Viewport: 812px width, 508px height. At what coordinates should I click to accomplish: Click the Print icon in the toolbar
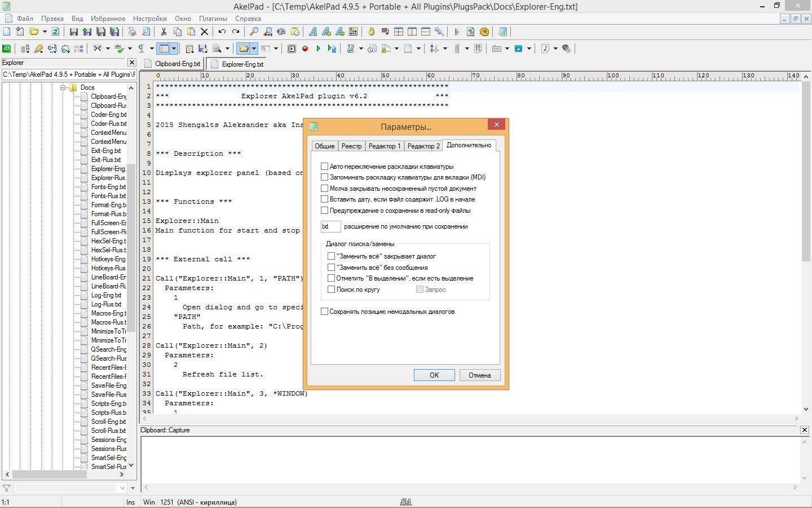(x=133, y=32)
